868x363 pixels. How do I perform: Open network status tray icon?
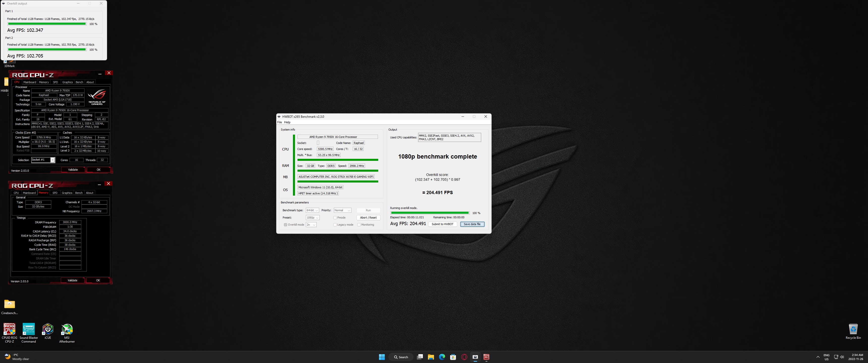pos(836,357)
